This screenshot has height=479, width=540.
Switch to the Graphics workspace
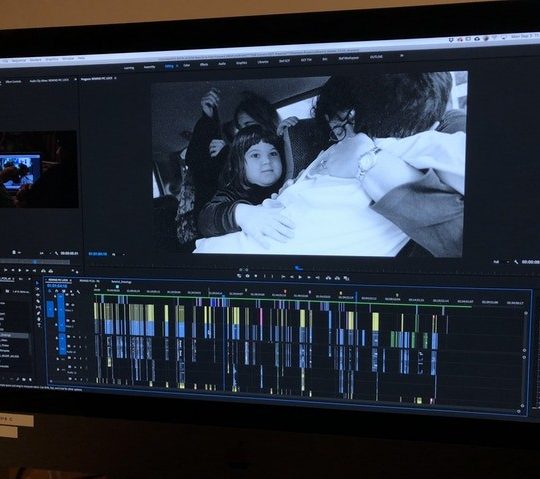(x=241, y=63)
